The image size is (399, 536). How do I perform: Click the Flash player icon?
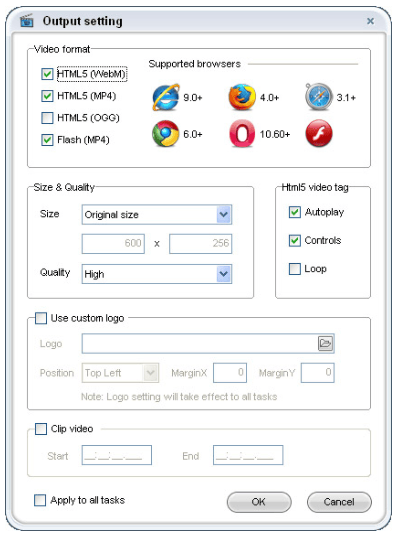pos(319,133)
